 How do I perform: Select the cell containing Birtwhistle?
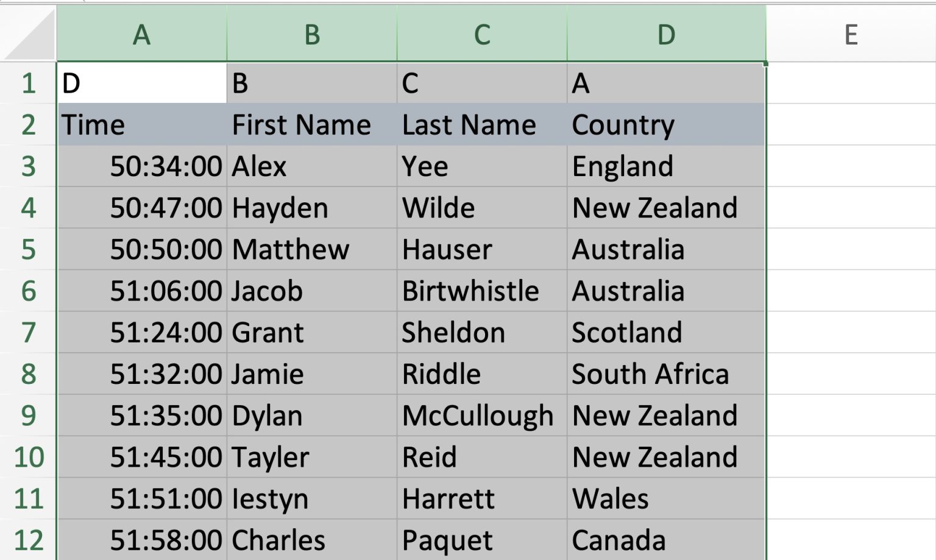pyautogui.click(x=481, y=291)
